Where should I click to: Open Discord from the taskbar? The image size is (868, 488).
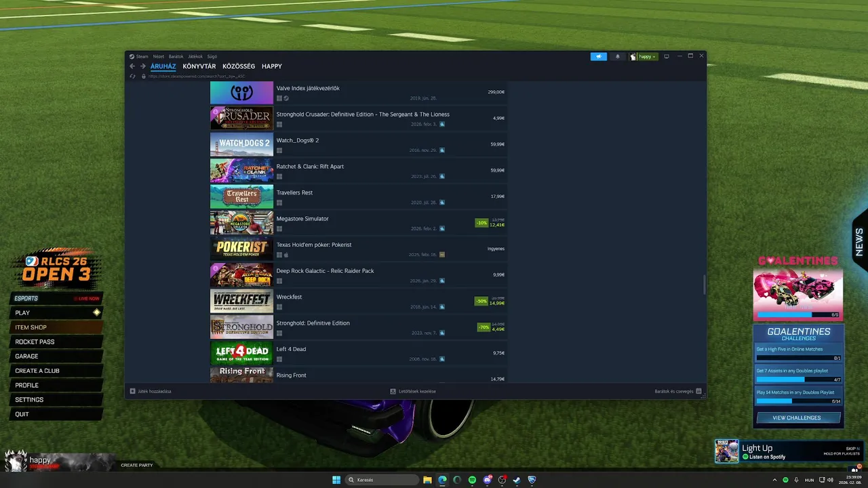click(487, 480)
